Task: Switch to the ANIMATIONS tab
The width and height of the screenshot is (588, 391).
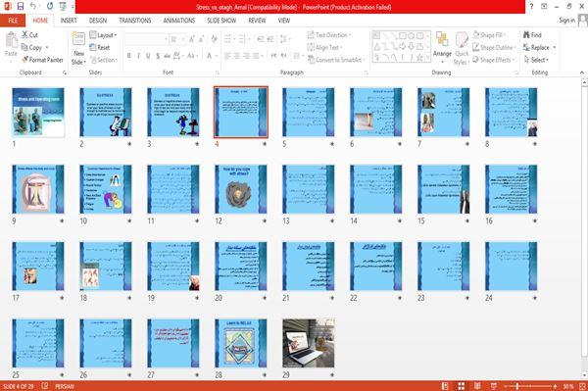Action: pos(179,21)
